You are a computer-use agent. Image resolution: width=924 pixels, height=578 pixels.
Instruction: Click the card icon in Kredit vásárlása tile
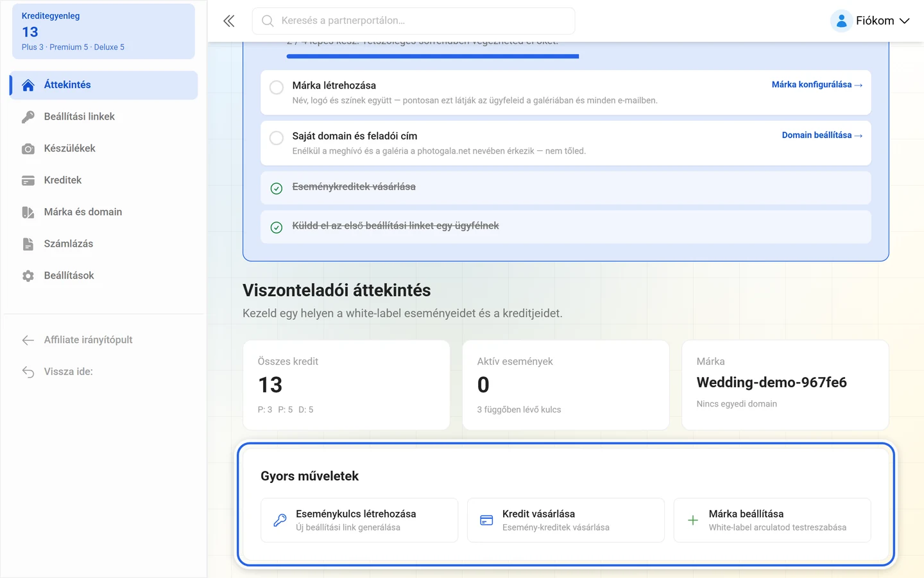(486, 520)
